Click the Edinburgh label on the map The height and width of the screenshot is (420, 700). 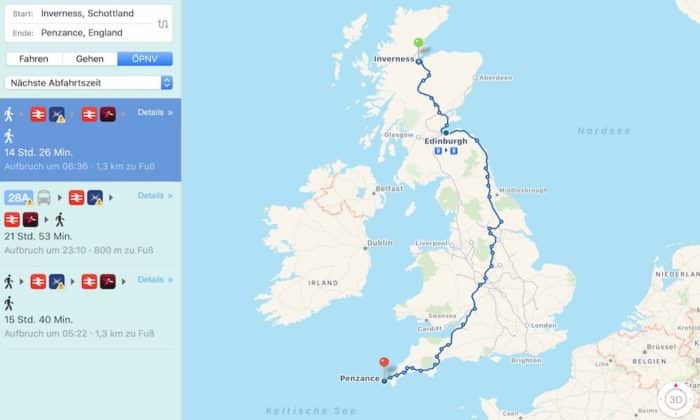coord(446,141)
